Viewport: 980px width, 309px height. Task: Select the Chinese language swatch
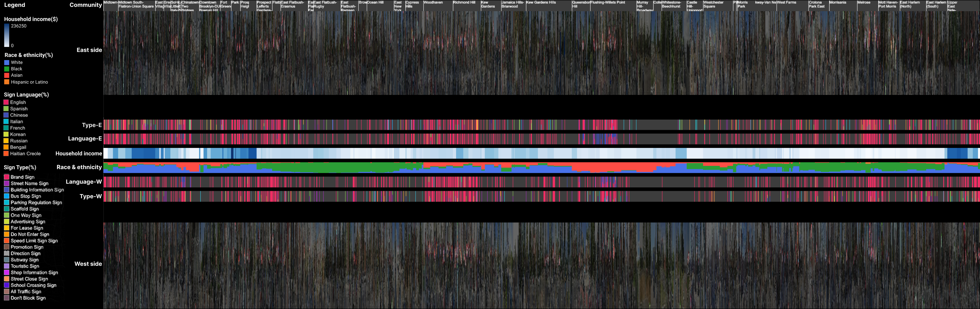coord(6,115)
